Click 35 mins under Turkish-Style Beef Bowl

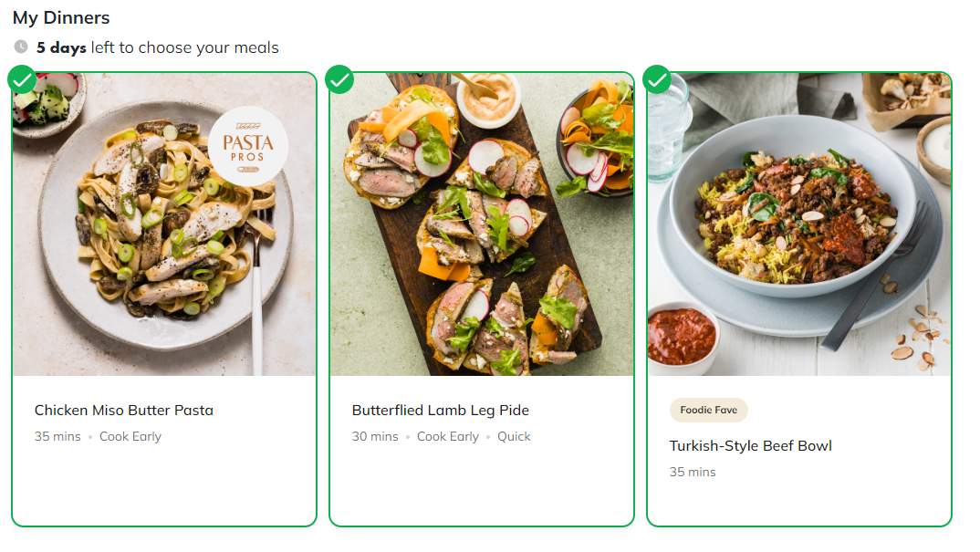point(693,473)
